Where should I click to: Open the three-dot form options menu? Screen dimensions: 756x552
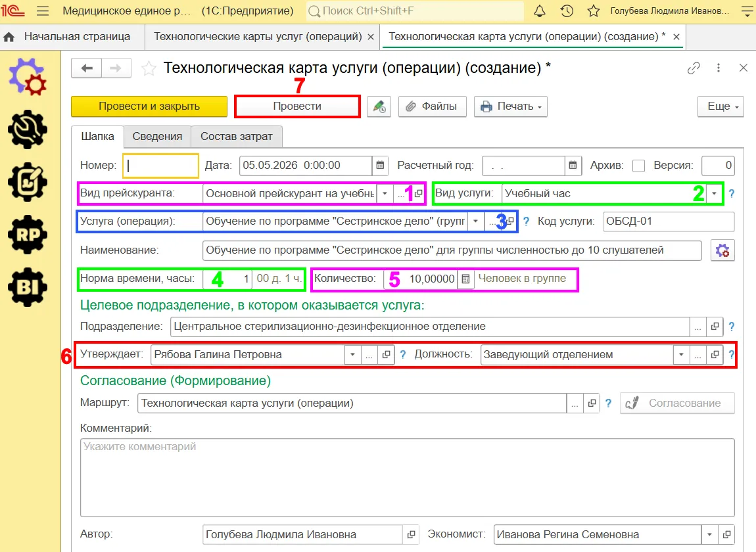(719, 68)
